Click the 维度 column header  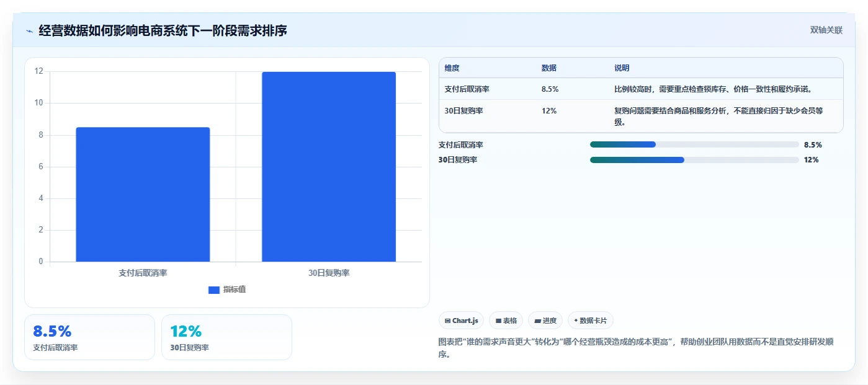(x=452, y=68)
